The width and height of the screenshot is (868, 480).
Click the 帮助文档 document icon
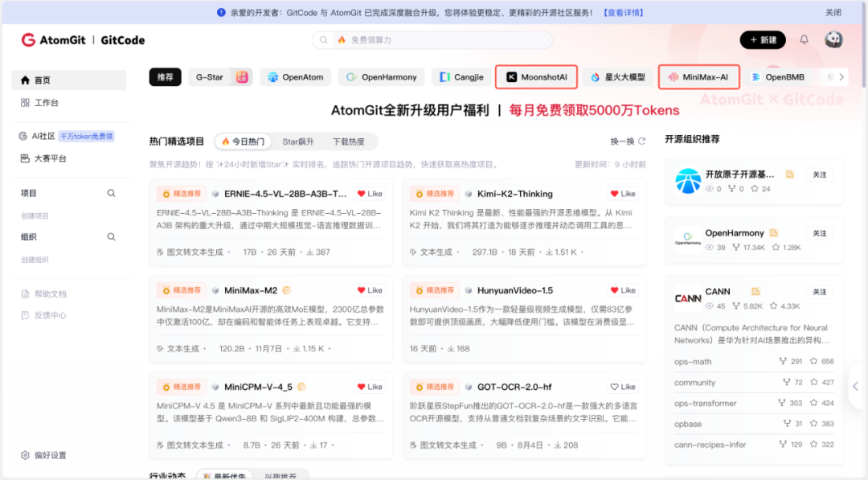click(x=25, y=294)
